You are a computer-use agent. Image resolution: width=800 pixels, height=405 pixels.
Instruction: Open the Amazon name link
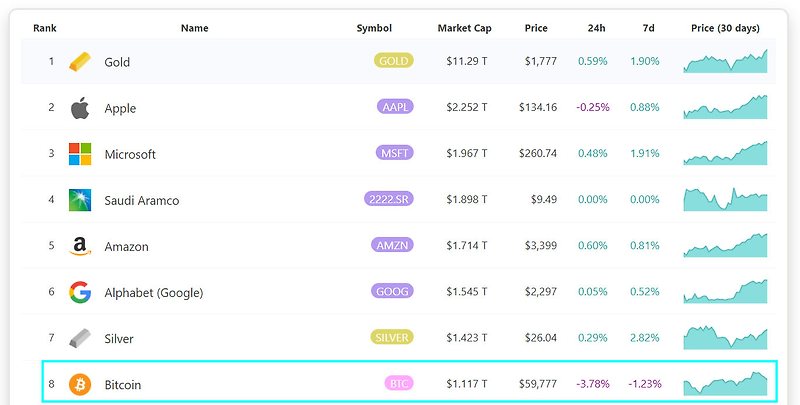click(127, 247)
